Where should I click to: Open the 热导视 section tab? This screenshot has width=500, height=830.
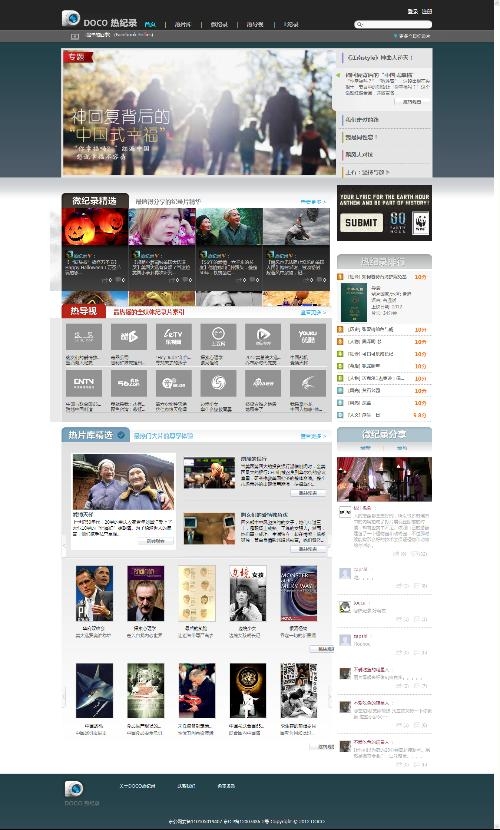84,311
